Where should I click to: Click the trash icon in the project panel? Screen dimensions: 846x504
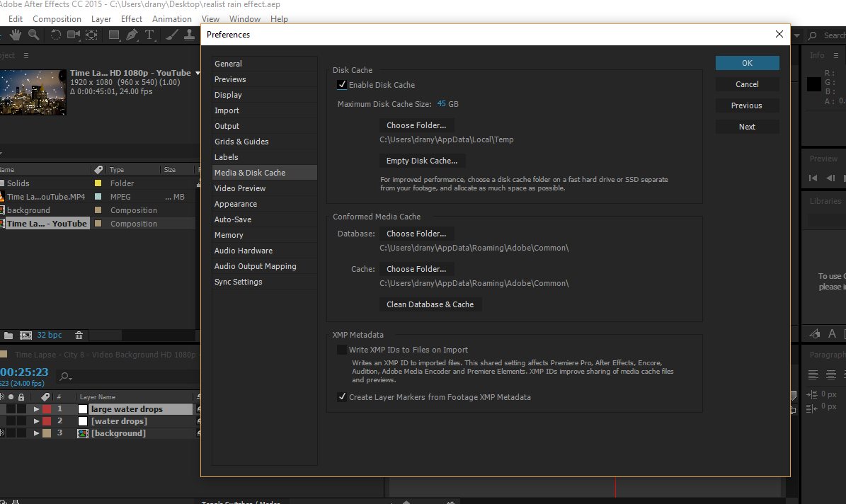(x=79, y=335)
